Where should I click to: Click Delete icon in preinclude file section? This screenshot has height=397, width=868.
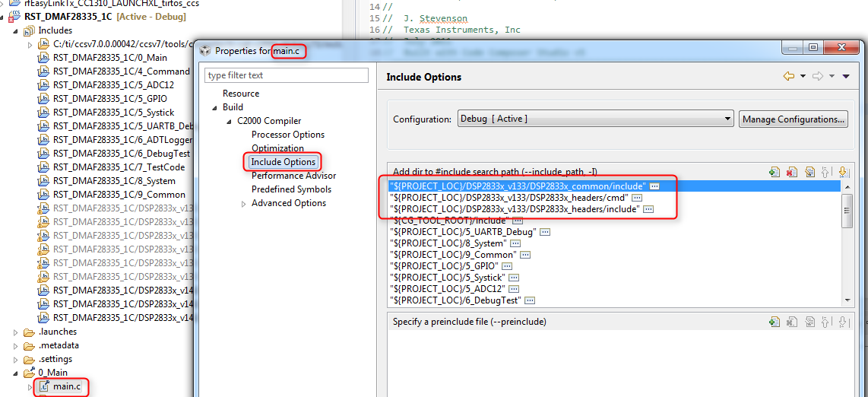791,321
